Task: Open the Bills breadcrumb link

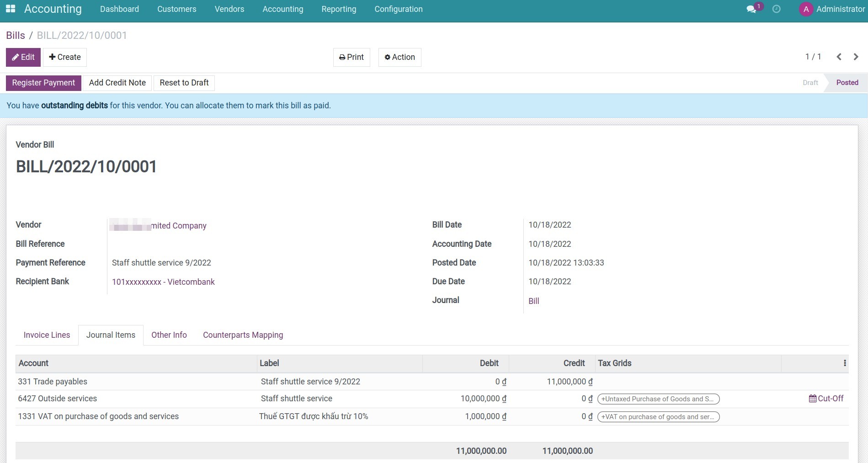Action: click(15, 35)
